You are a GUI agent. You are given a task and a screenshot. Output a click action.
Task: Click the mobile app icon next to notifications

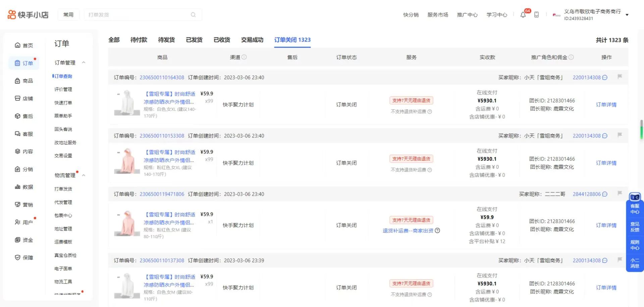[x=536, y=15]
